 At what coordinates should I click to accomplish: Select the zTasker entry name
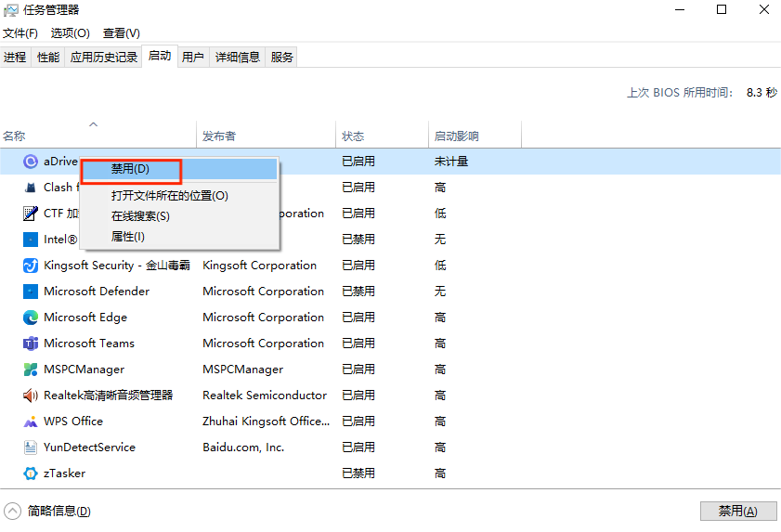65,474
